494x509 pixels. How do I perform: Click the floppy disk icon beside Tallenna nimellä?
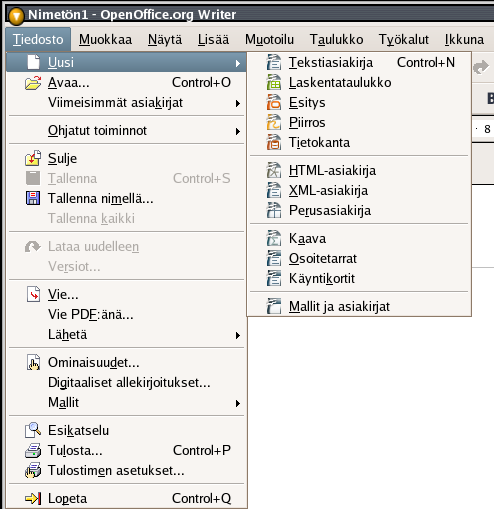click(x=33, y=198)
